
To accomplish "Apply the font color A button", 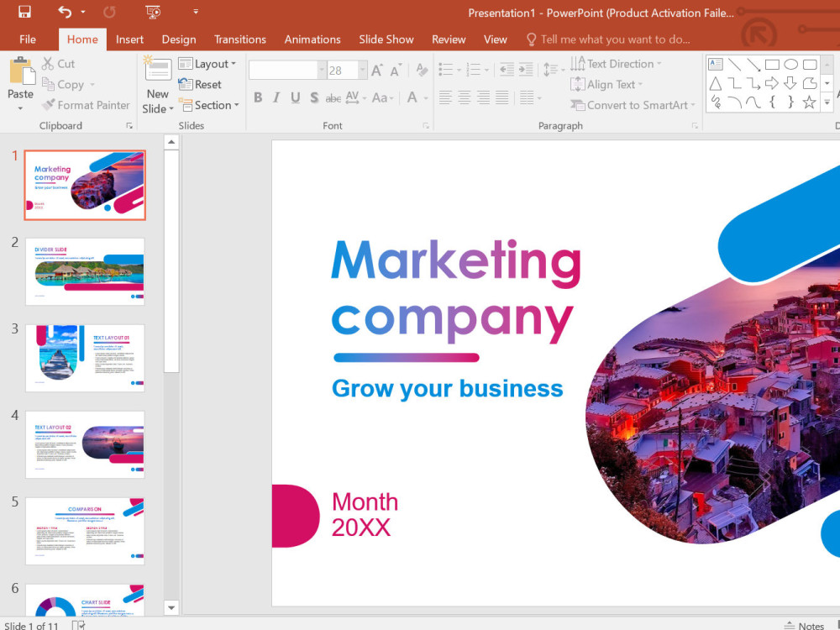I will [x=412, y=97].
